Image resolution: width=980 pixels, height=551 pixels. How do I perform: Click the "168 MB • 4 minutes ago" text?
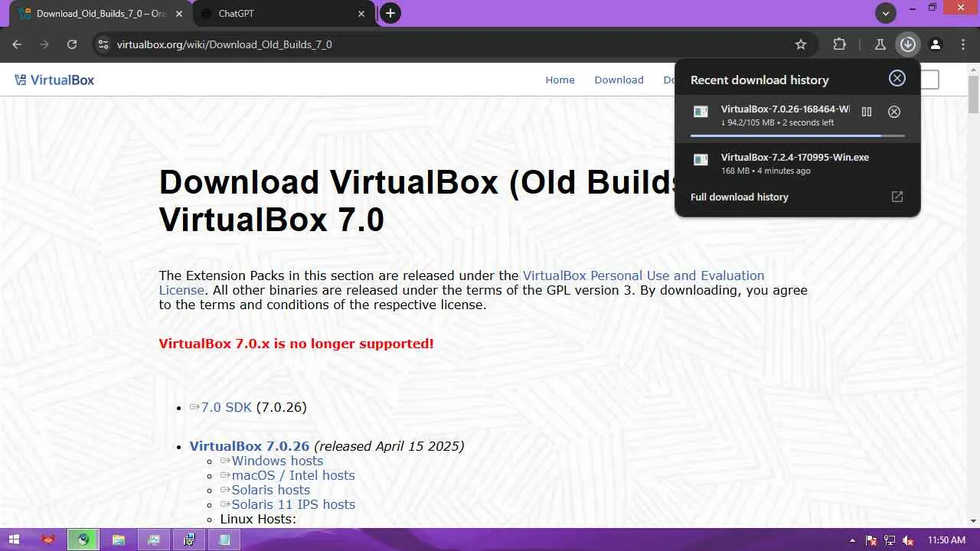(x=766, y=171)
